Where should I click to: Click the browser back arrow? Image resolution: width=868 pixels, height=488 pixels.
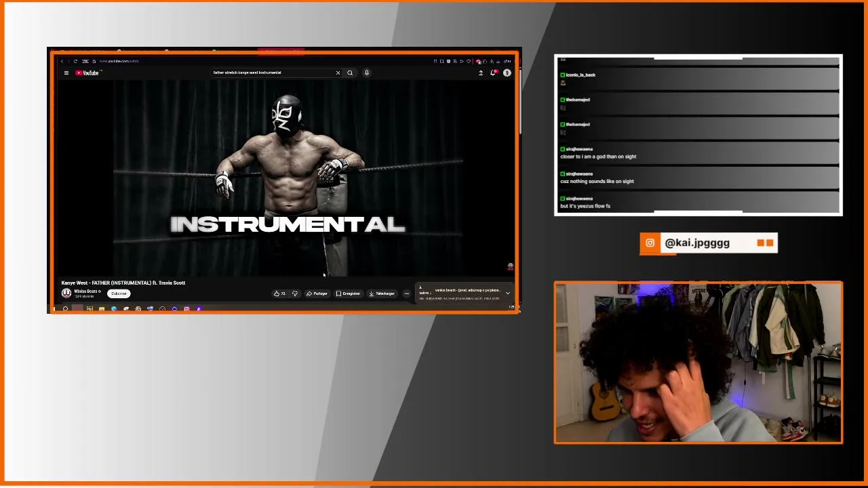(x=62, y=61)
